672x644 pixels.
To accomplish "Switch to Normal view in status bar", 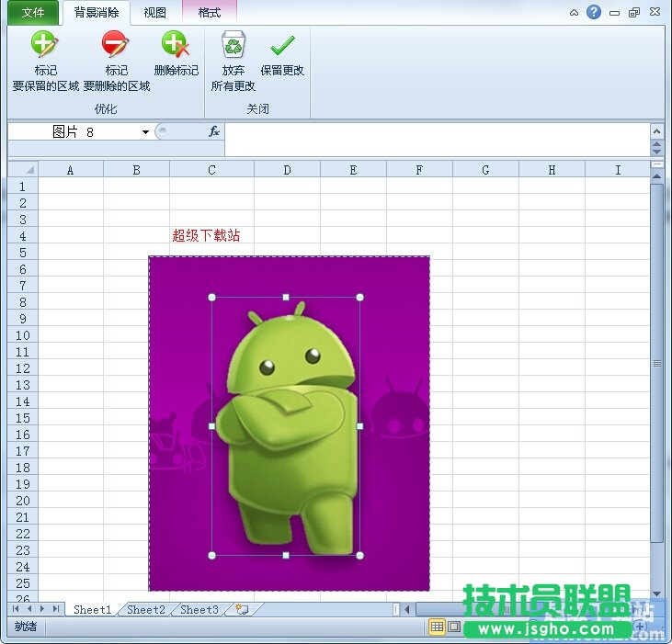I will (438, 627).
